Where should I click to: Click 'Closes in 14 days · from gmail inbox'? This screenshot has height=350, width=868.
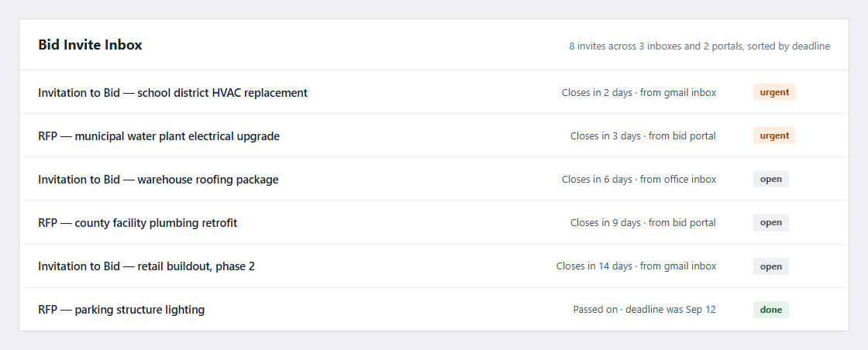point(636,266)
